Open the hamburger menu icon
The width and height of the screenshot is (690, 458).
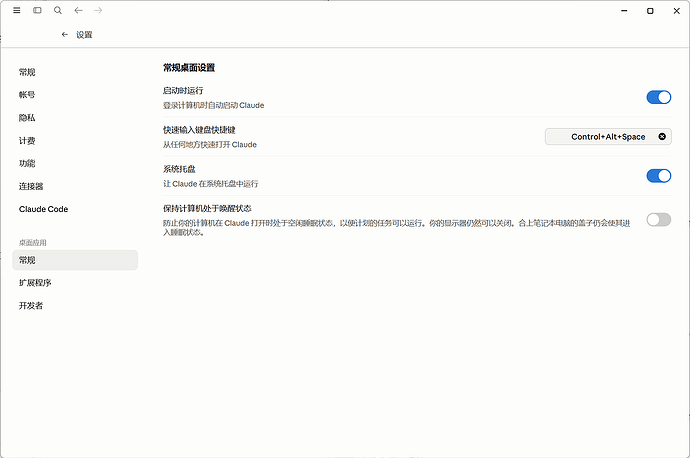point(17,10)
